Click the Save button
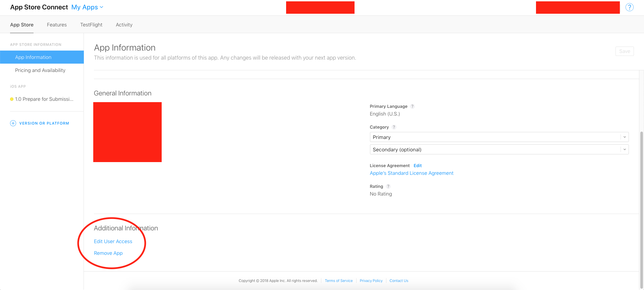The width and height of the screenshot is (644, 290). (x=625, y=51)
